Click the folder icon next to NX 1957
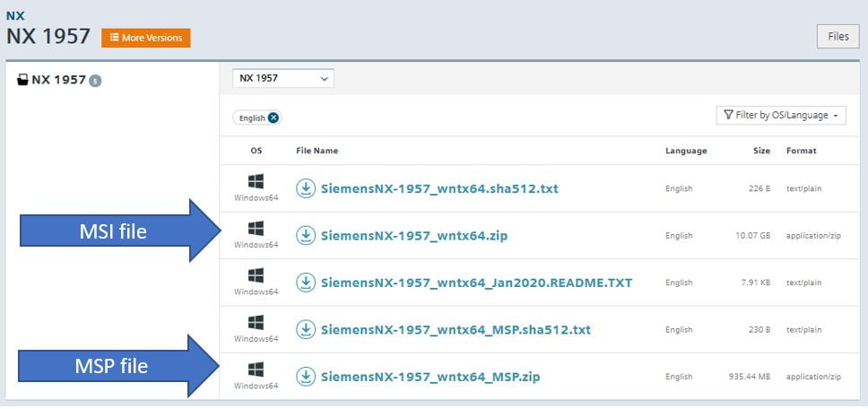Image resolution: width=868 pixels, height=409 pixels. pos(23,80)
